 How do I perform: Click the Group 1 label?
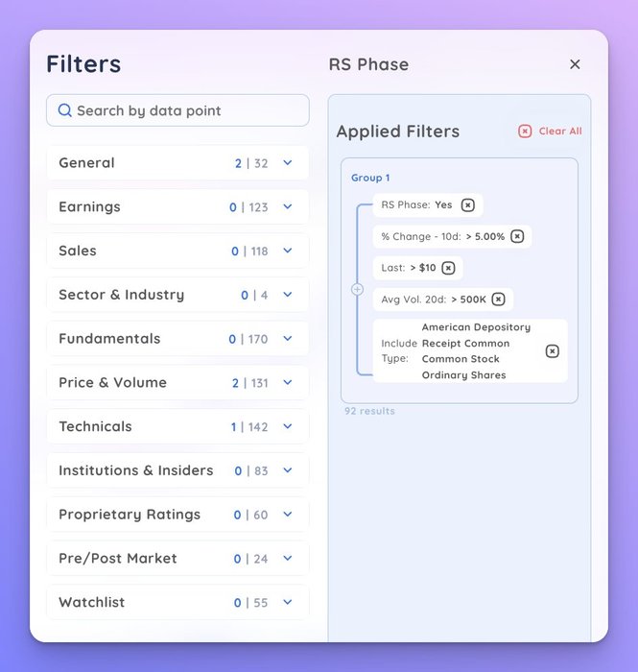[x=370, y=178]
